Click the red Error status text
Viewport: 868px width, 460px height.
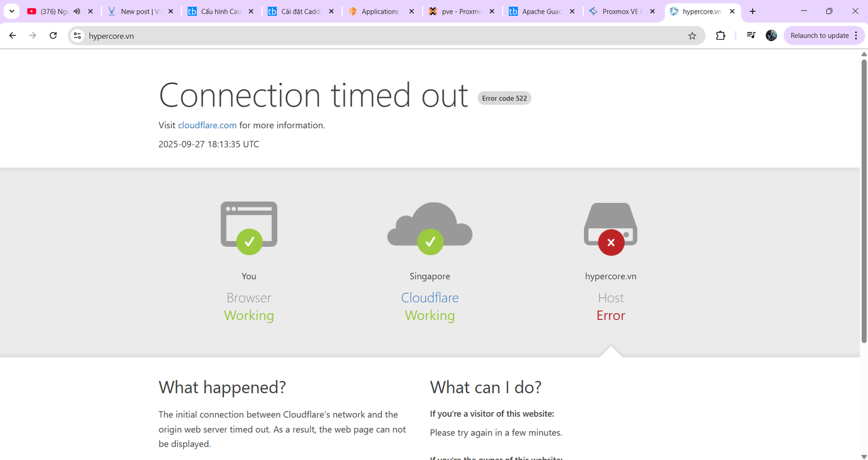coord(611,315)
